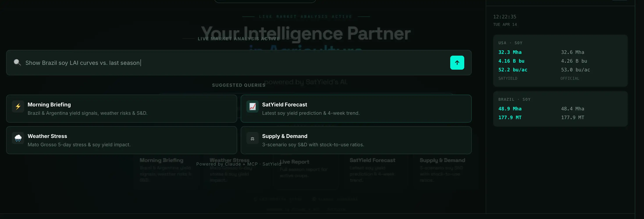Click the Brazil & Argentina yield signals description
This screenshot has width=644, height=219.
pos(87,113)
